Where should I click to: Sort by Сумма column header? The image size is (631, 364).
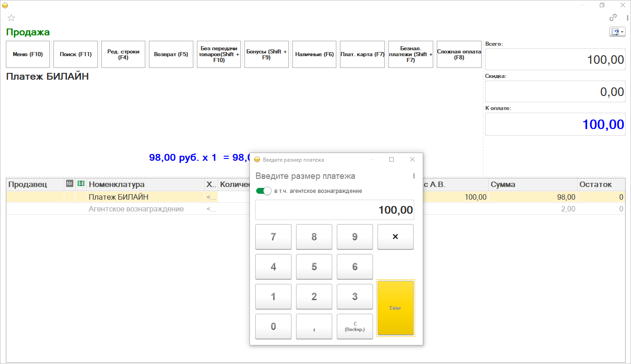click(533, 184)
